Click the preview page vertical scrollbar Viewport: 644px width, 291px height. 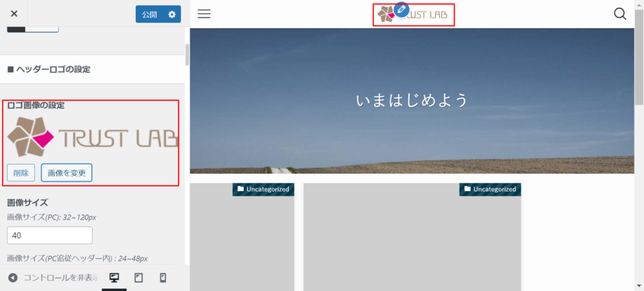639,57
